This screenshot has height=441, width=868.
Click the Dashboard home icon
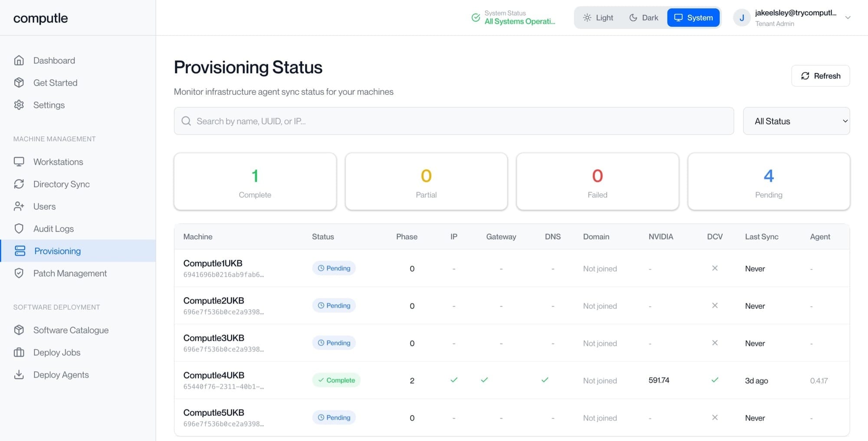19,60
